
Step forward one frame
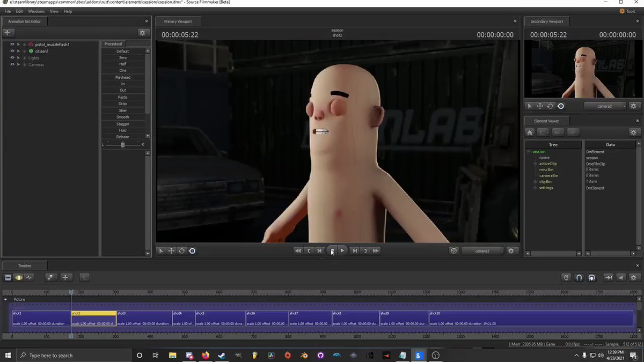[x=354, y=250]
